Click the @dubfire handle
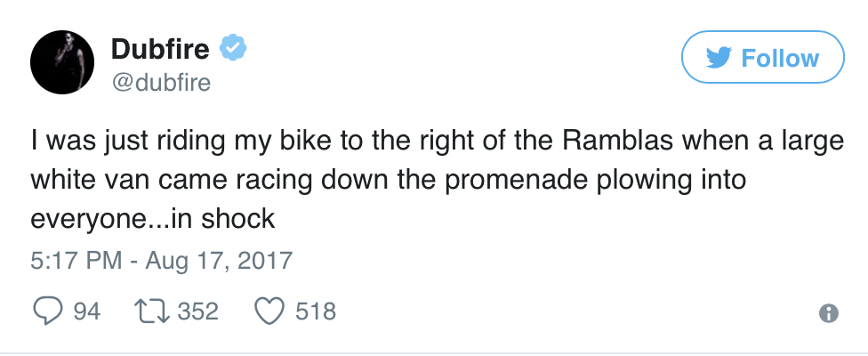This screenshot has width=868, height=356. pos(160,82)
